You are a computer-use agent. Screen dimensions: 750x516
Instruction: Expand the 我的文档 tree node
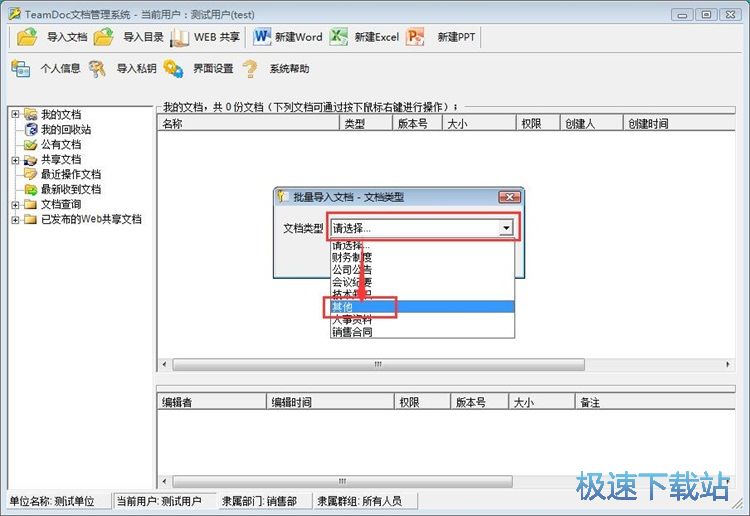pyautogui.click(x=15, y=114)
